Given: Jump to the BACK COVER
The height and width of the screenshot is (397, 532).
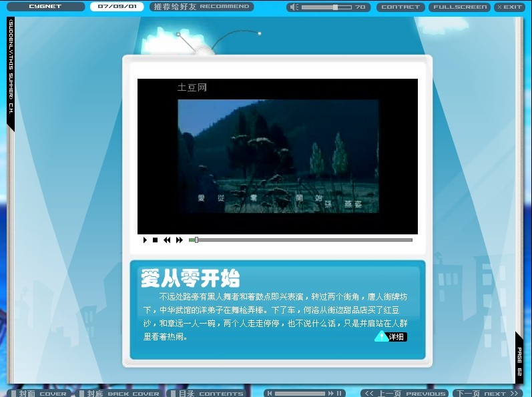Looking at the screenshot, I should (119, 393).
